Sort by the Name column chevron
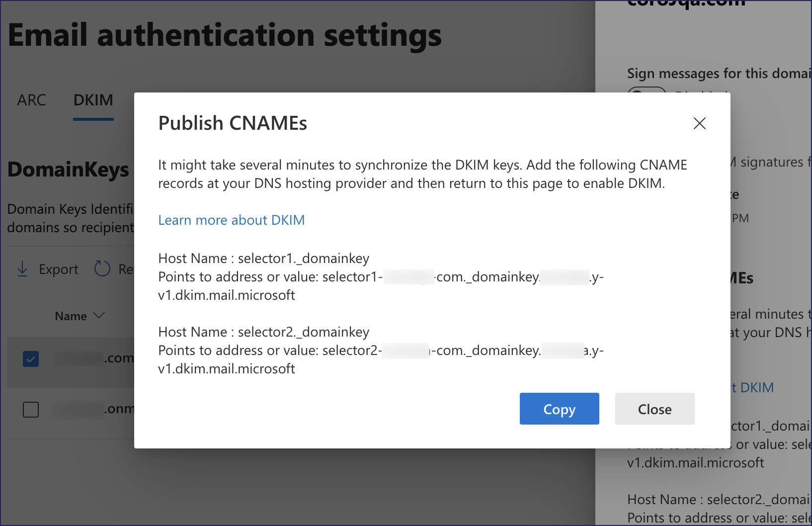 [x=99, y=316]
